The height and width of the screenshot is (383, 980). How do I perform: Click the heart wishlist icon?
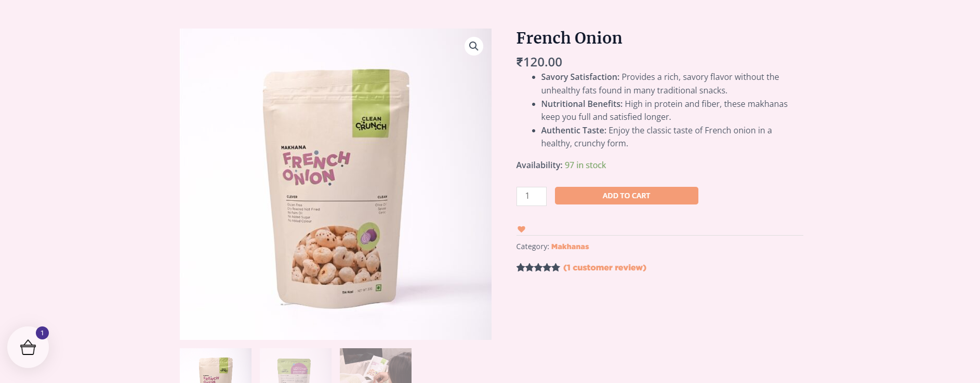[x=521, y=229]
